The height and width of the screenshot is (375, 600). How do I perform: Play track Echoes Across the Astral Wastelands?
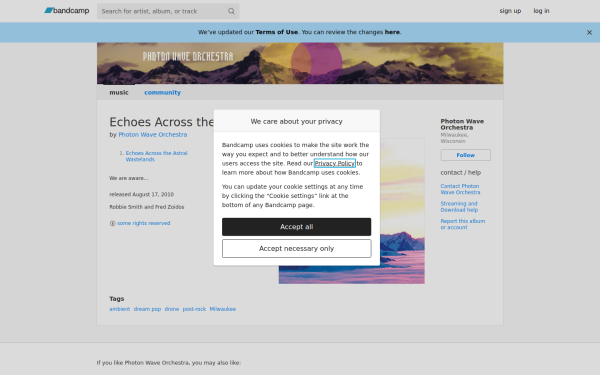pyautogui.click(x=157, y=156)
